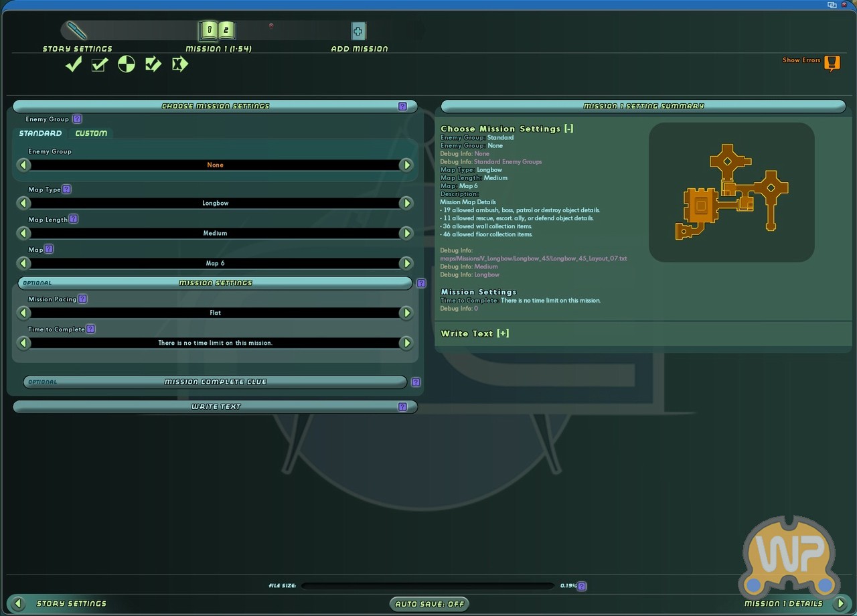The image size is (857, 616).
Task: Collapse Choose Mission Settings summary via [-]
Action: tap(568, 129)
